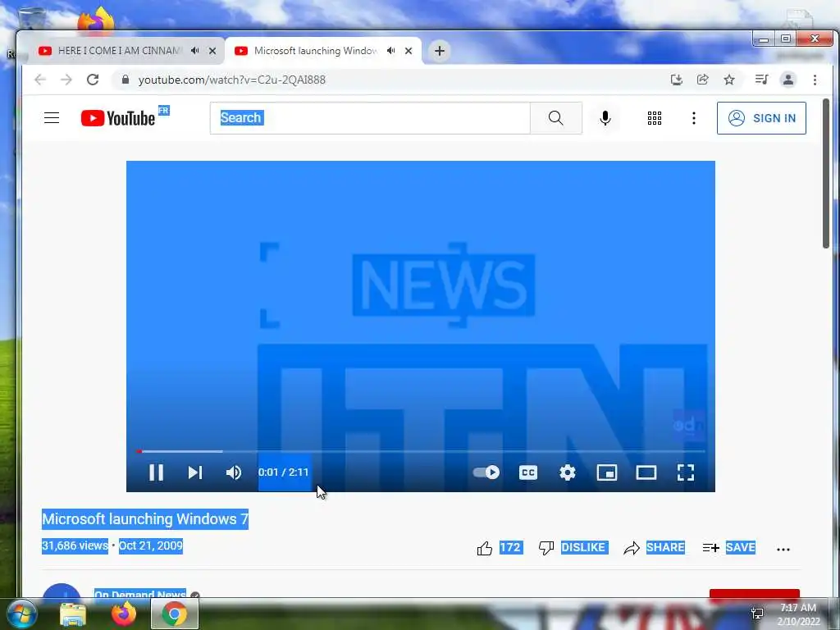Click the 31,686 views text
Image resolution: width=840 pixels, height=630 pixels.
tap(75, 546)
